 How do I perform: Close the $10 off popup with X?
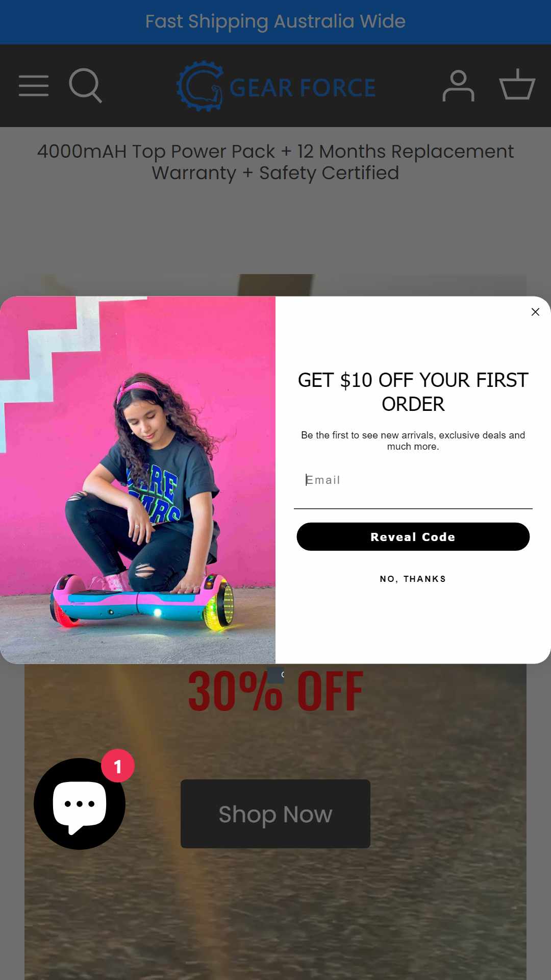(x=535, y=312)
